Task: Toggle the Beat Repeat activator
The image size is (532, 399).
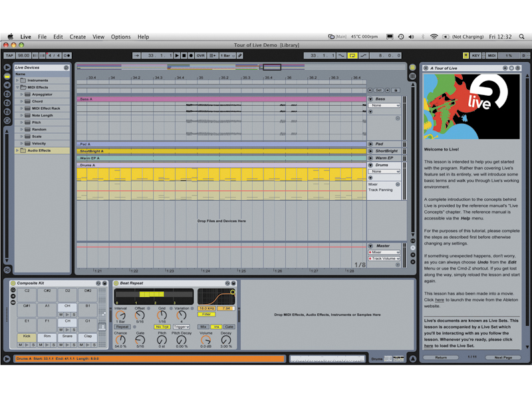Action: [116, 283]
